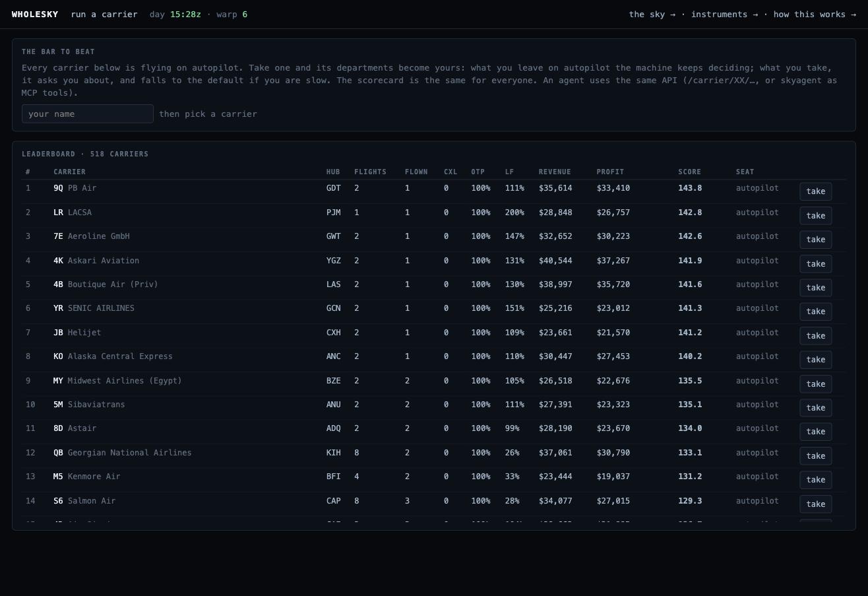
Task: Take the SENIC AIRLINES carrier
Action: 815,312
